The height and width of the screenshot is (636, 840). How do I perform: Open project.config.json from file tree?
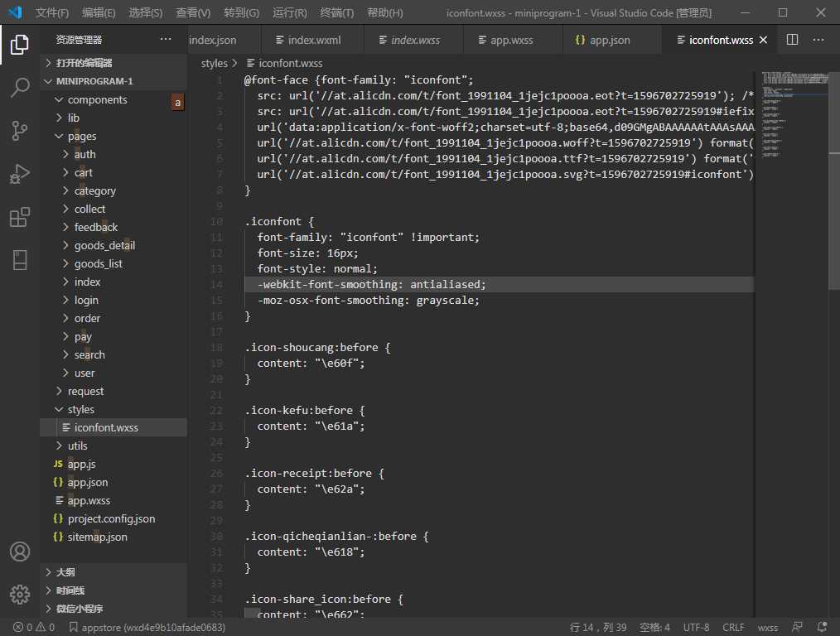113,518
